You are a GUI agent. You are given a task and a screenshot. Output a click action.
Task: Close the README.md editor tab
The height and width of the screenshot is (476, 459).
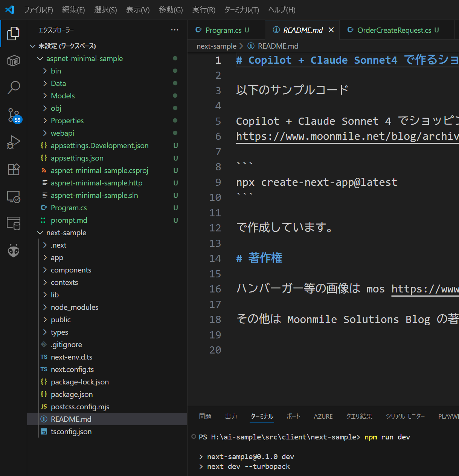click(331, 30)
